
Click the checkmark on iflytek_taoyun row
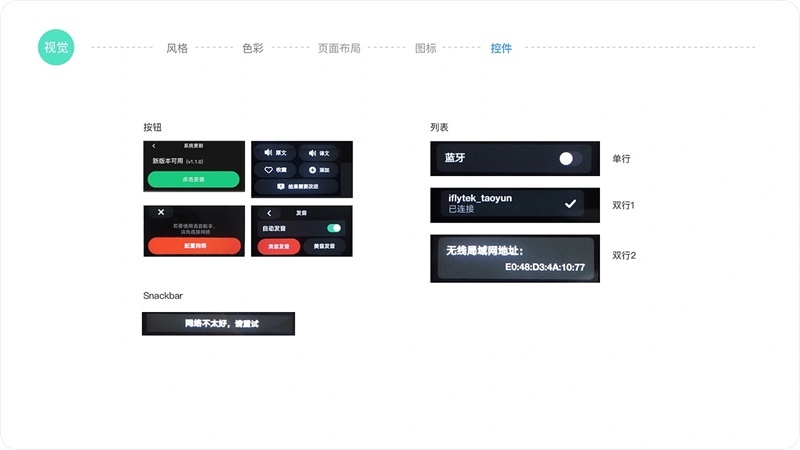(x=570, y=204)
